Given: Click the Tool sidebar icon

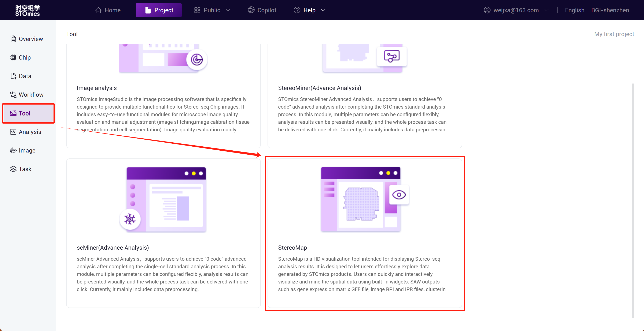Looking at the screenshot, I should pos(13,113).
